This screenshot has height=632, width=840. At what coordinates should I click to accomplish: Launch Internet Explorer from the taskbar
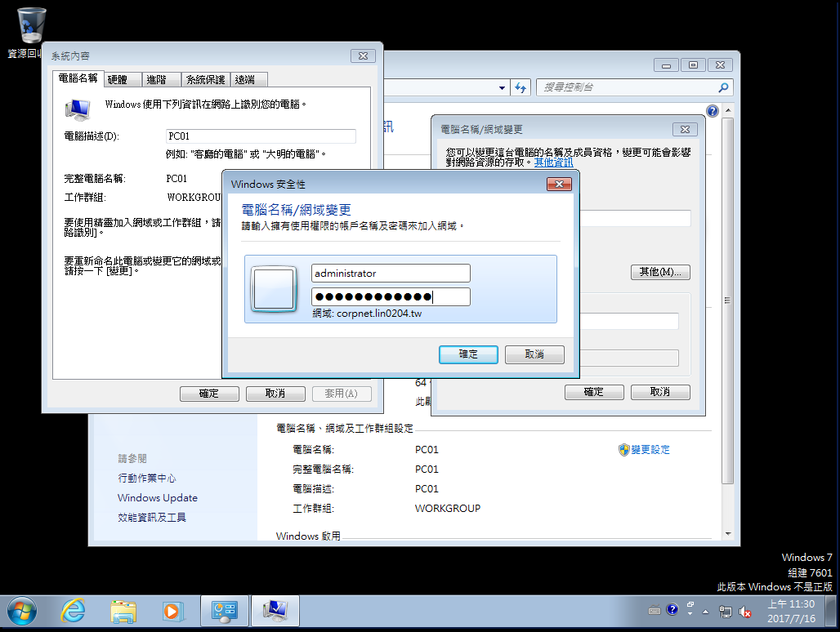pyautogui.click(x=74, y=611)
